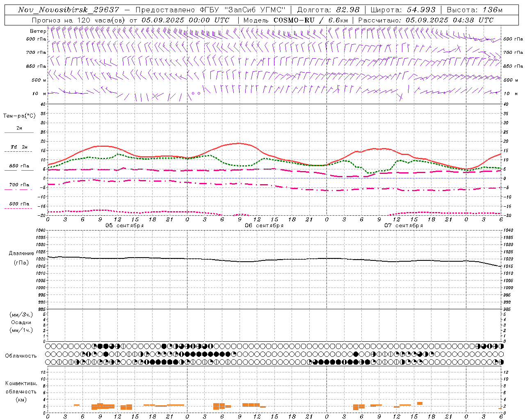Select the 700 гПа entry in temperature legend
The width and height of the screenshot is (525, 420).
(19, 185)
